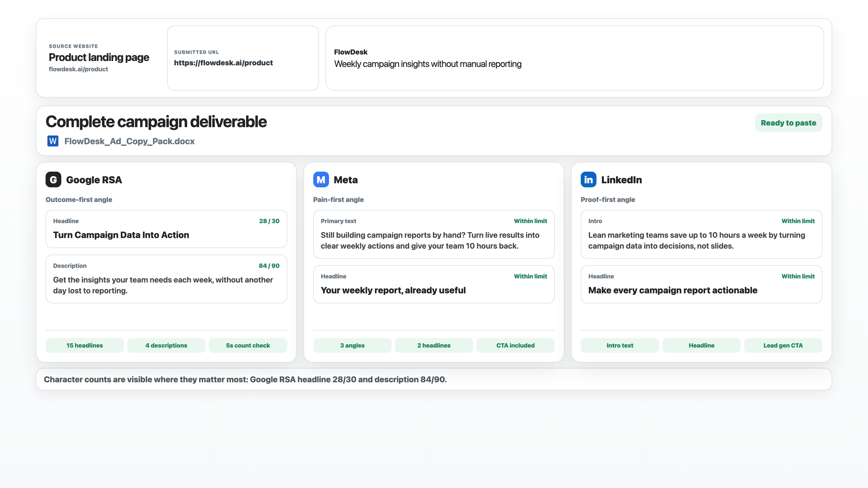The image size is (868, 488).
Task: Click Meta headline Within limit status
Action: (530, 276)
